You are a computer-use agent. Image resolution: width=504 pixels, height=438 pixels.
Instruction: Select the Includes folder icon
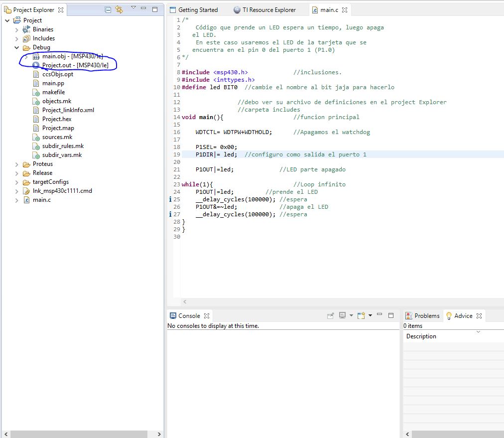(x=26, y=38)
